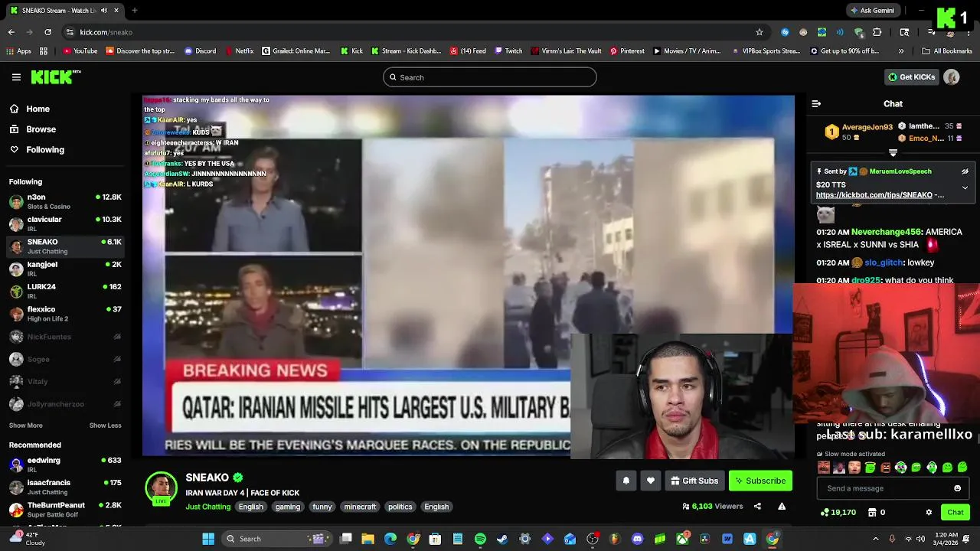The width and height of the screenshot is (980, 551).
Task: Click the report warning icon
Action: point(782,507)
